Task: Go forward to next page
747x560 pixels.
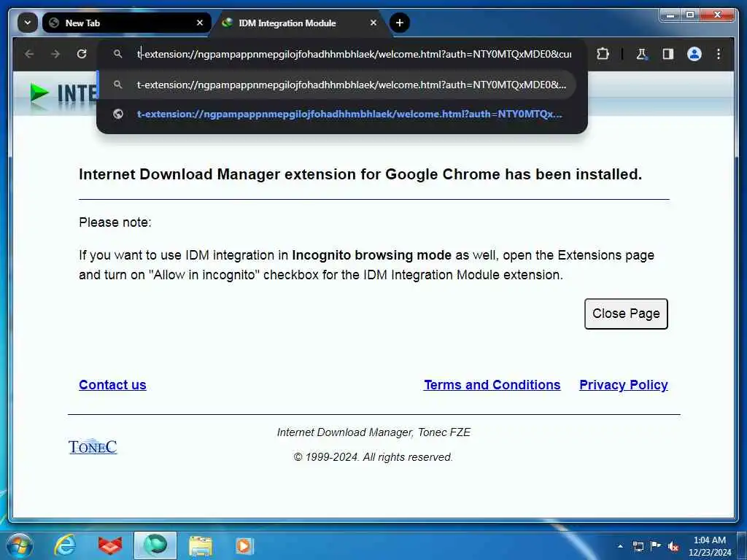Action: [x=55, y=54]
